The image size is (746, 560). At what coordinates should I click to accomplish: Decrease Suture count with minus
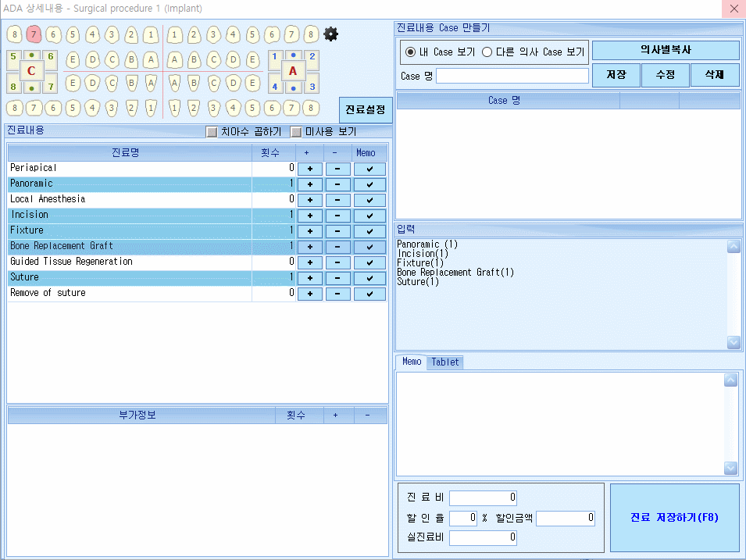click(337, 278)
